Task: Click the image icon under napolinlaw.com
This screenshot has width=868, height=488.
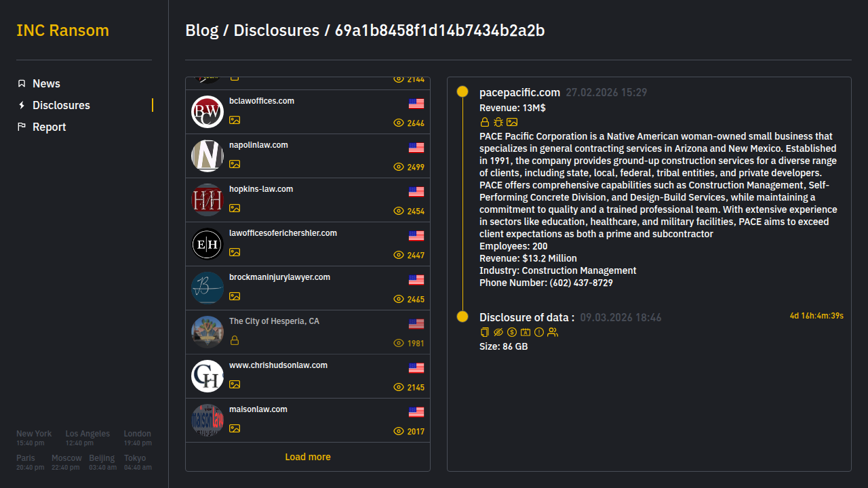Action: (x=235, y=164)
